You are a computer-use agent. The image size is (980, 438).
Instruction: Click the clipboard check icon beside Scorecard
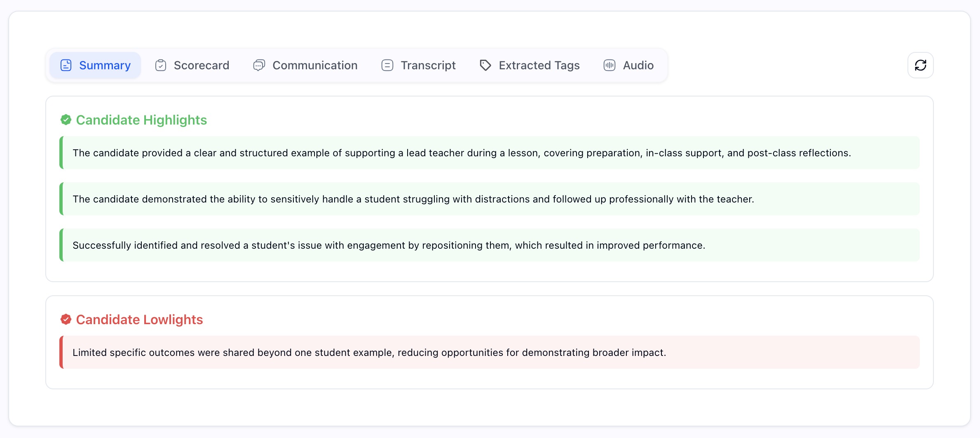[160, 65]
